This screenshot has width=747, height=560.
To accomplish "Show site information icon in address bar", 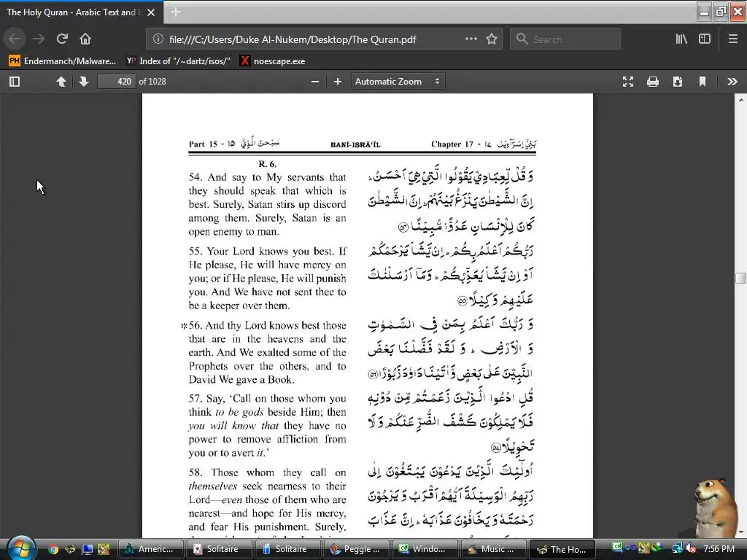I will [x=158, y=39].
